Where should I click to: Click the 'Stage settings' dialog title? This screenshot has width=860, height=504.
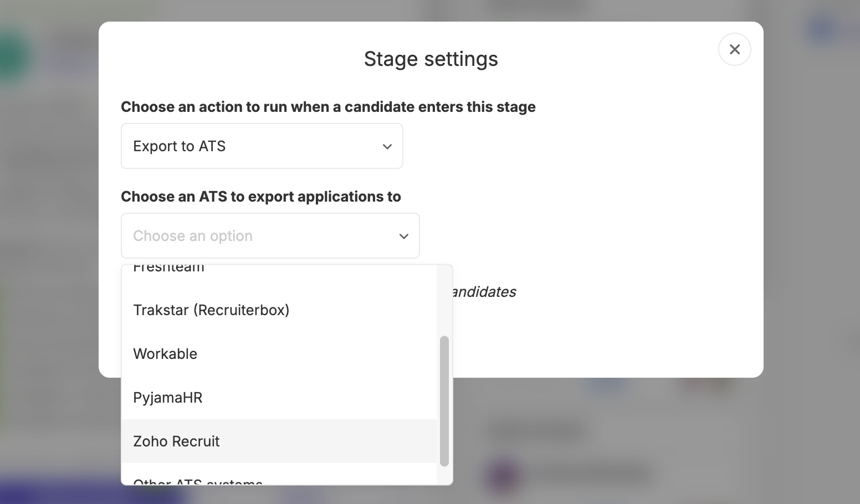431,59
